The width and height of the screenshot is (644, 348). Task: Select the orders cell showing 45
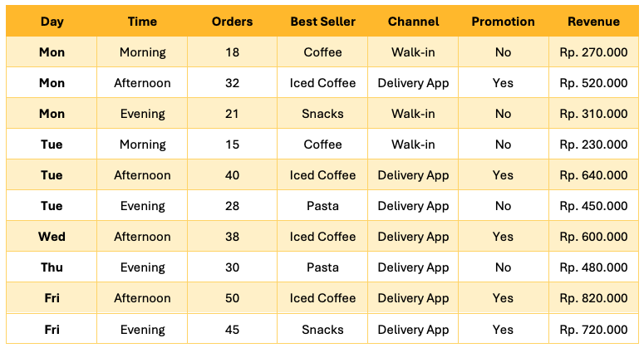[232, 330]
